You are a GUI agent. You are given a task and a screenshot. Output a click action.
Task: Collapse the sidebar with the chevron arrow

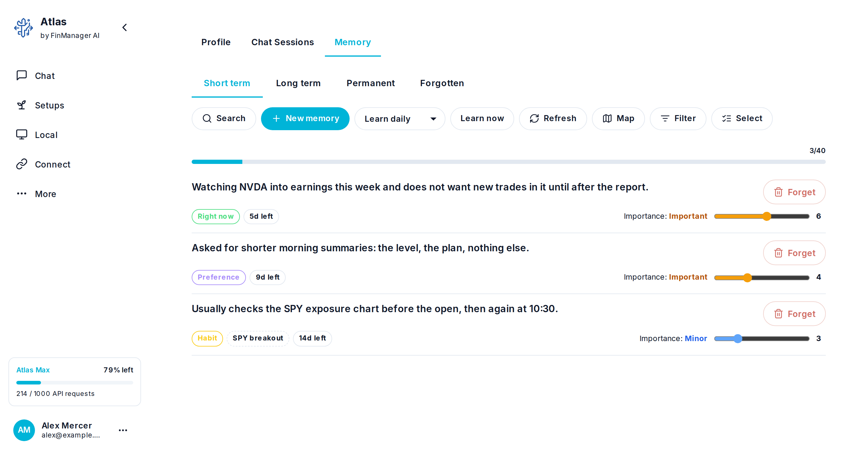pyautogui.click(x=125, y=28)
